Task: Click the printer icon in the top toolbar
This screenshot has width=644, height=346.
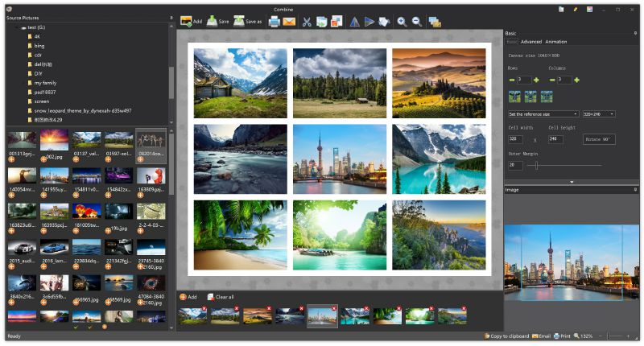Action: (x=275, y=22)
